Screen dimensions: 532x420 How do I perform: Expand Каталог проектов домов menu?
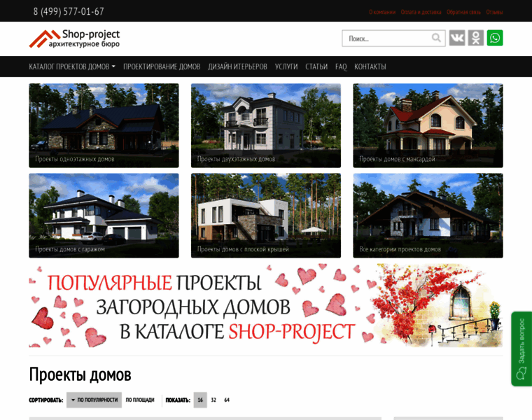click(72, 66)
